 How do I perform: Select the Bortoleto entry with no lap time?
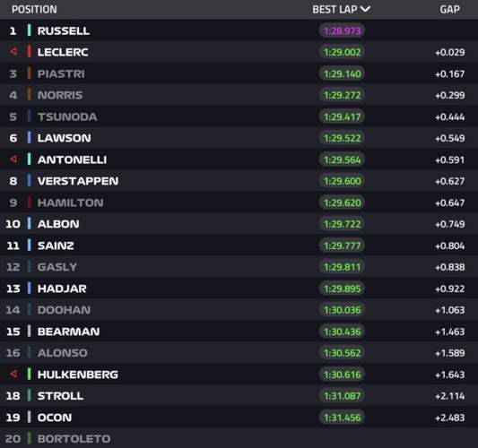click(239, 438)
